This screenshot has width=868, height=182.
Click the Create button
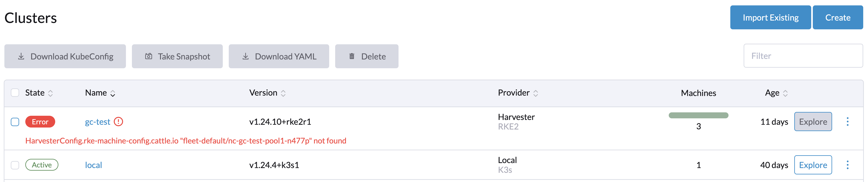click(x=838, y=17)
